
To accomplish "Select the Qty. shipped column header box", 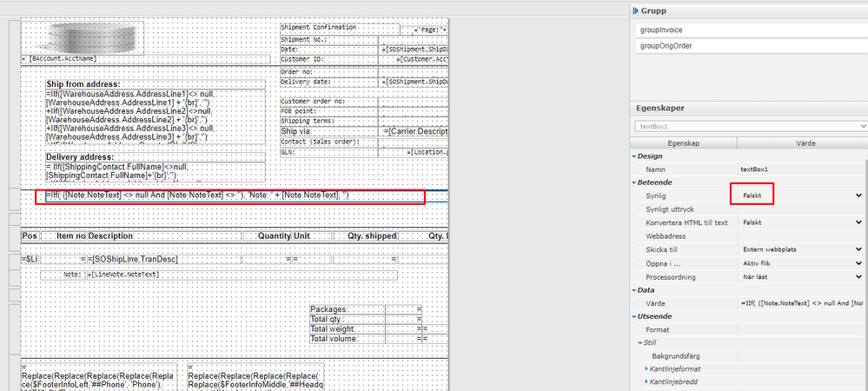I will pos(365,236).
